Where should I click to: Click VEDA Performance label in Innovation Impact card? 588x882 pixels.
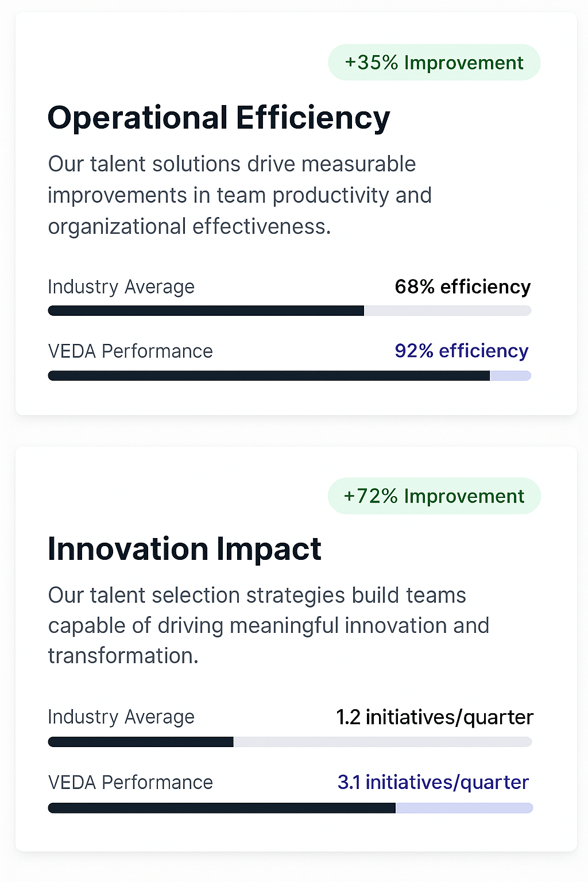coord(130,782)
